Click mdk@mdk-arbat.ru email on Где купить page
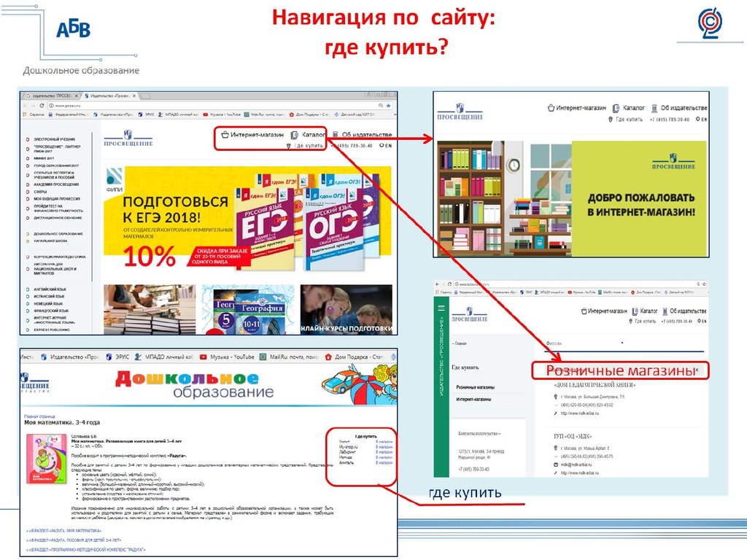Screen dimensions: 747x560 click(576, 464)
